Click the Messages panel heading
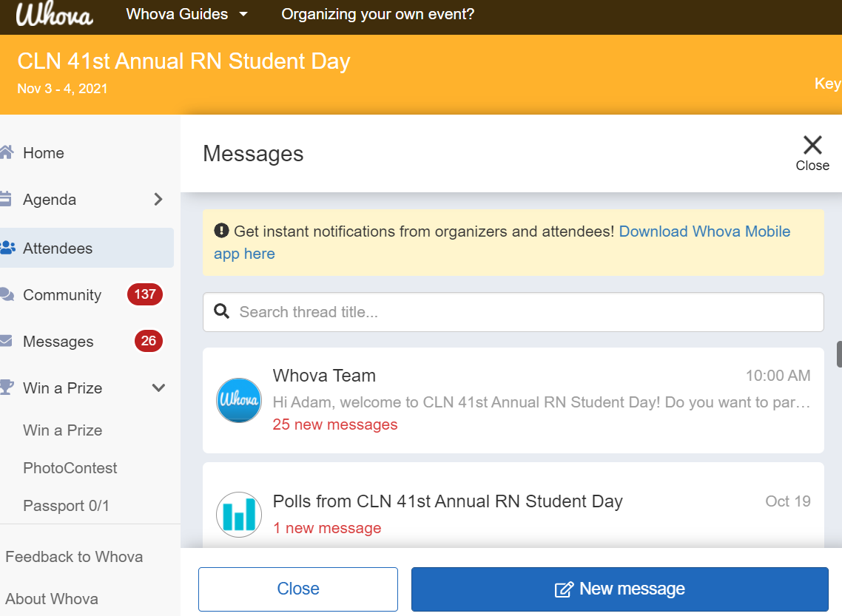 coord(253,154)
